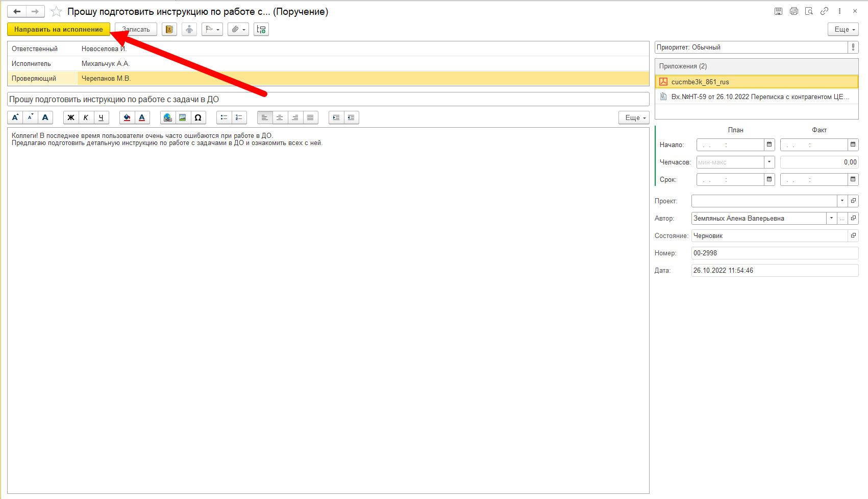This screenshot has width=868, height=499.
Task: Click the Записать button
Action: pos(136,30)
